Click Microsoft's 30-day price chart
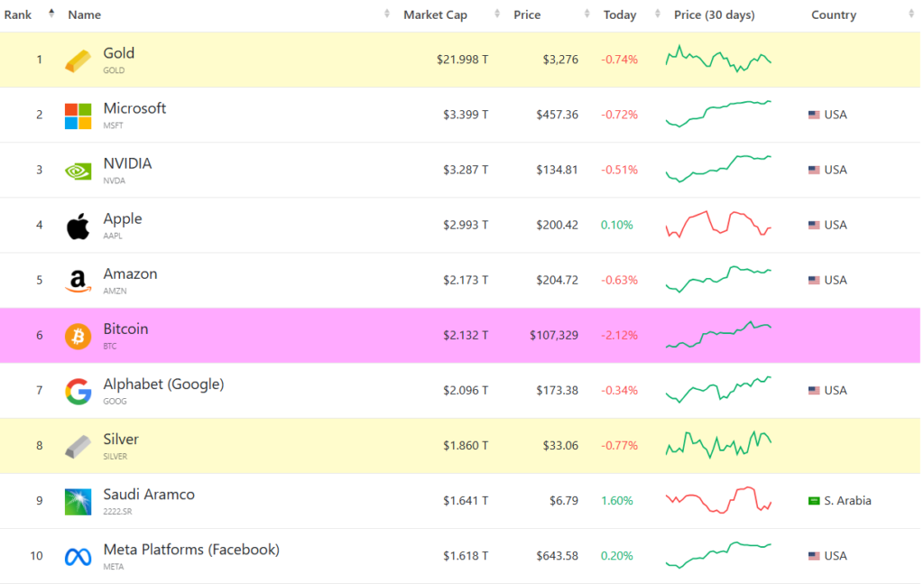924x584 pixels. (718, 114)
